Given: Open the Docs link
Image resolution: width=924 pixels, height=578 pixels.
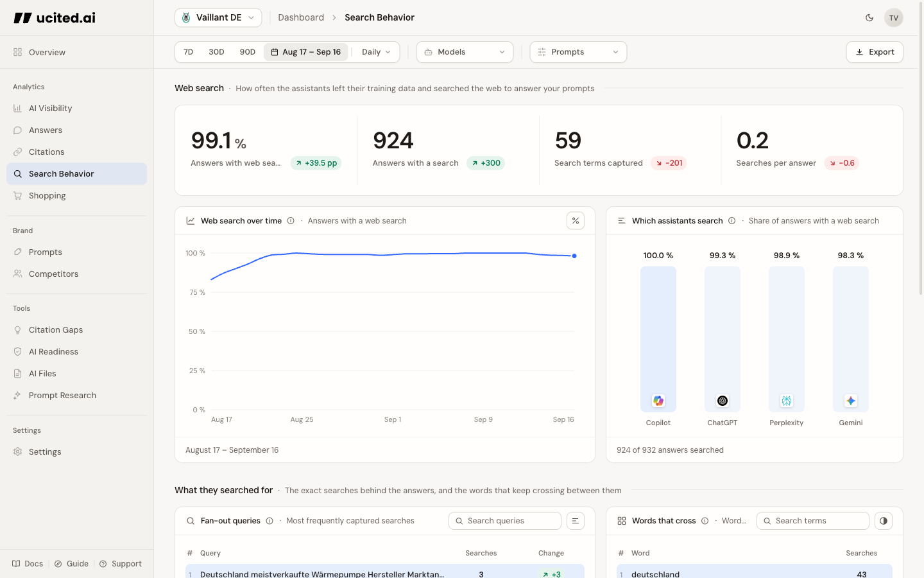Looking at the screenshot, I should pos(28,564).
